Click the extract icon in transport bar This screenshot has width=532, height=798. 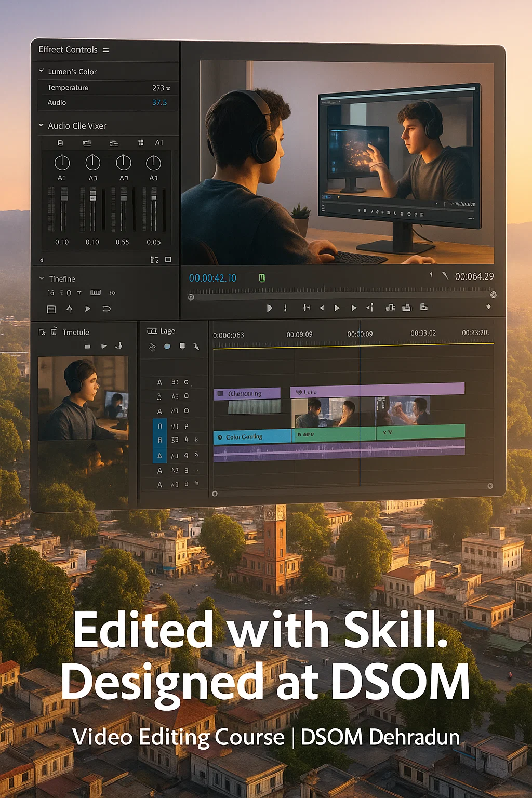tap(407, 308)
